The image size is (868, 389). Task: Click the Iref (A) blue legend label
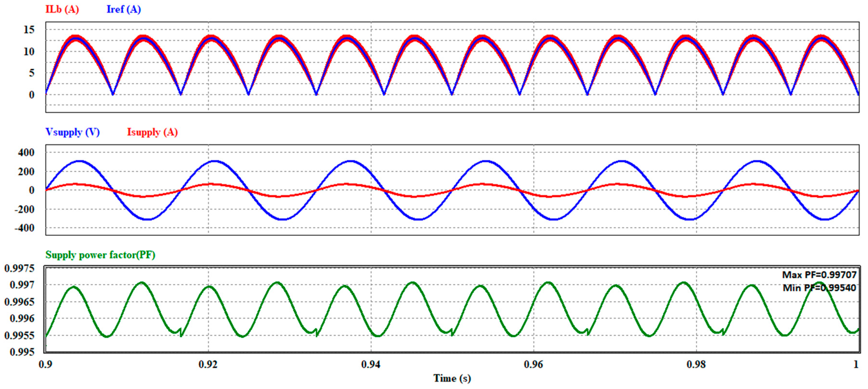[124, 9]
